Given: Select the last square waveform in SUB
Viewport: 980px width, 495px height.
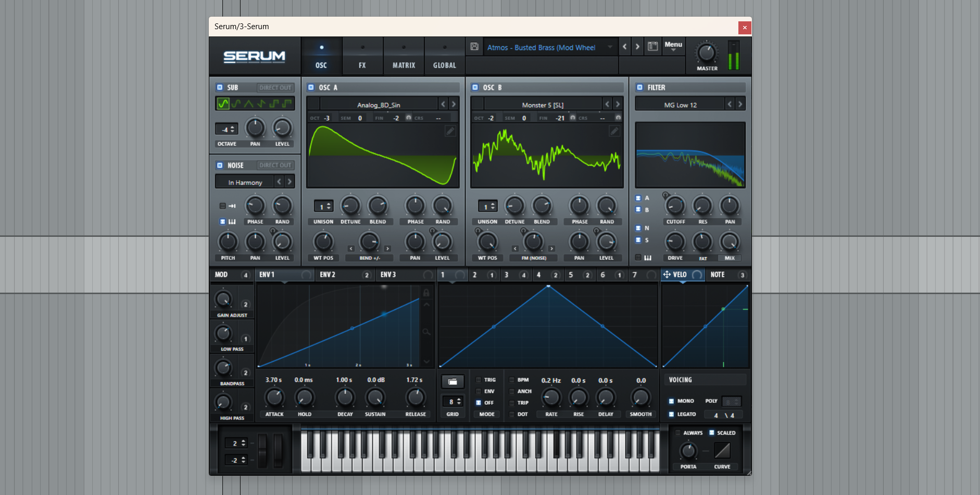Looking at the screenshot, I should (x=287, y=104).
